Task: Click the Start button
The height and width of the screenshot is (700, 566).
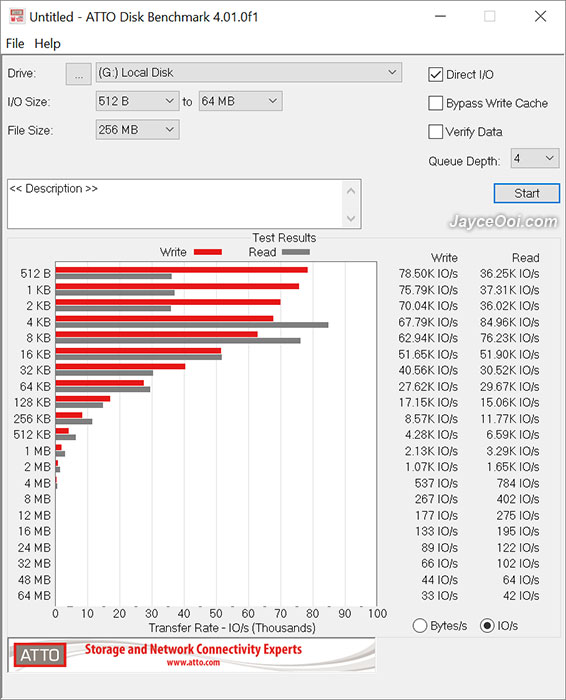Action: [527, 193]
